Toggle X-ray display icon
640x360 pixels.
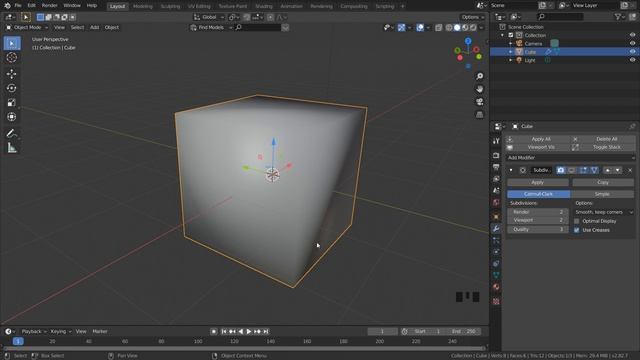pos(439,28)
